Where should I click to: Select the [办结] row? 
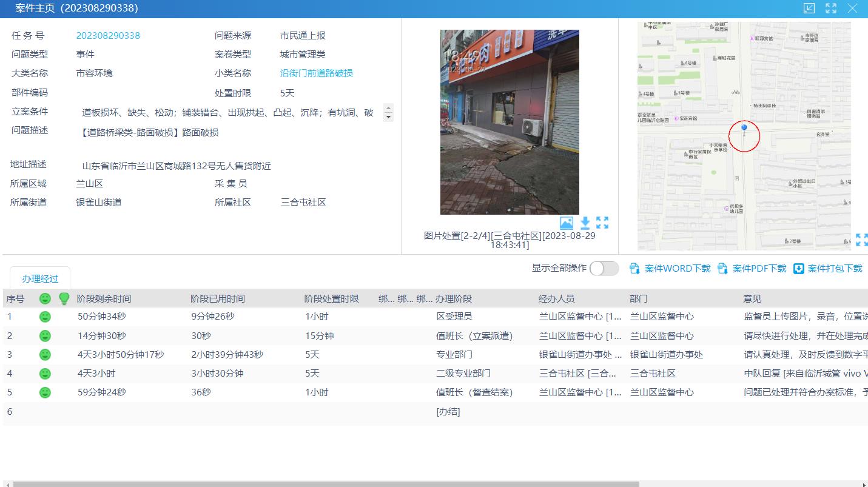435,412
